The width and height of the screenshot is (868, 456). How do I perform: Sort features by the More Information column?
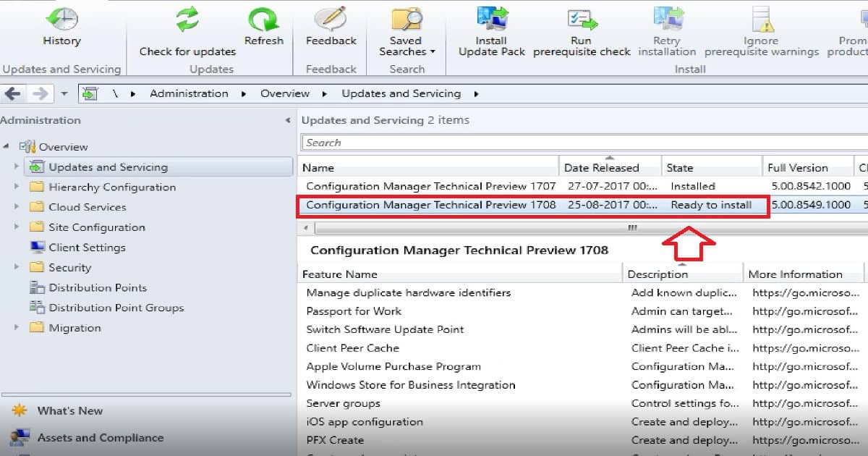pyautogui.click(x=803, y=274)
